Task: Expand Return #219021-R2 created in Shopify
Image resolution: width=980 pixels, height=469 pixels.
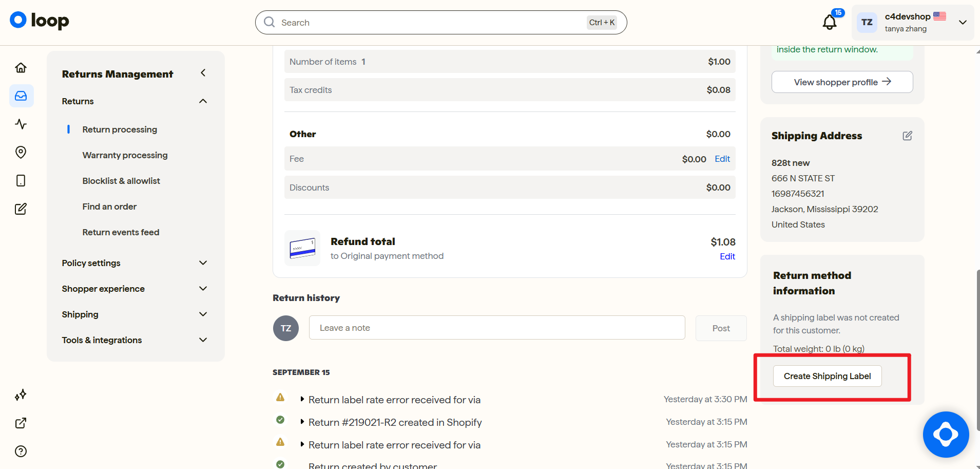Action: point(302,422)
